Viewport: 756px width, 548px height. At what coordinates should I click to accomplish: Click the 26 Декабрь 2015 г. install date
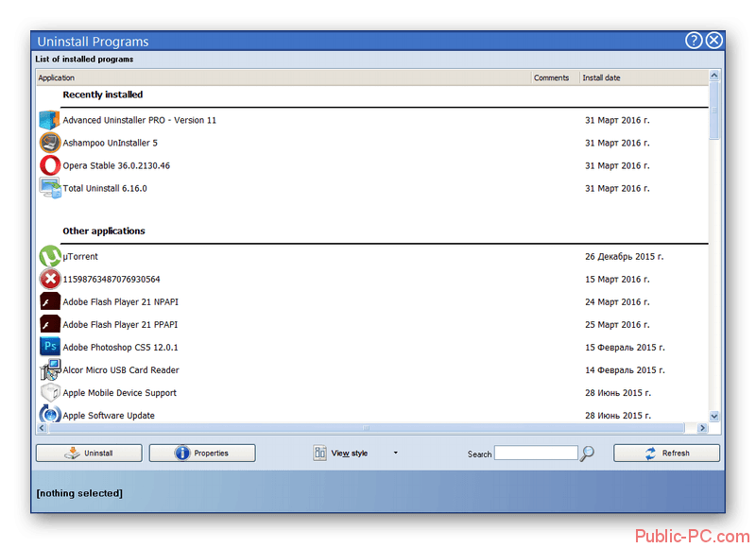point(624,256)
